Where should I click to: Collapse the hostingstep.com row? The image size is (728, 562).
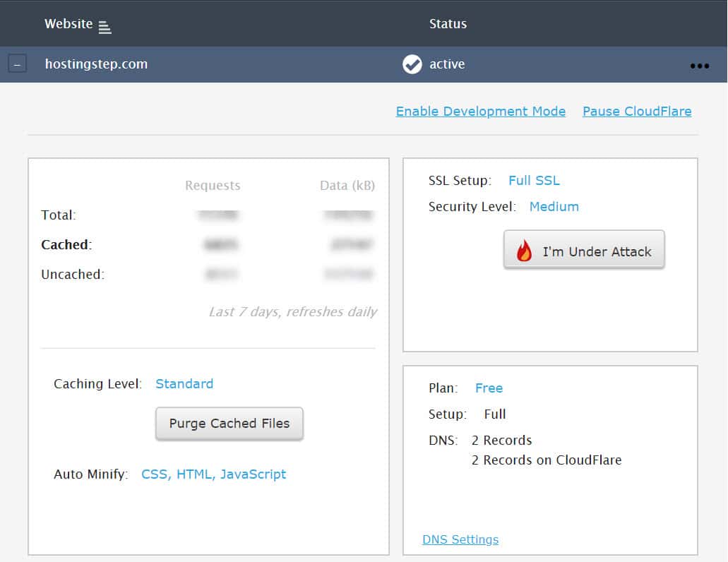click(x=17, y=64)
